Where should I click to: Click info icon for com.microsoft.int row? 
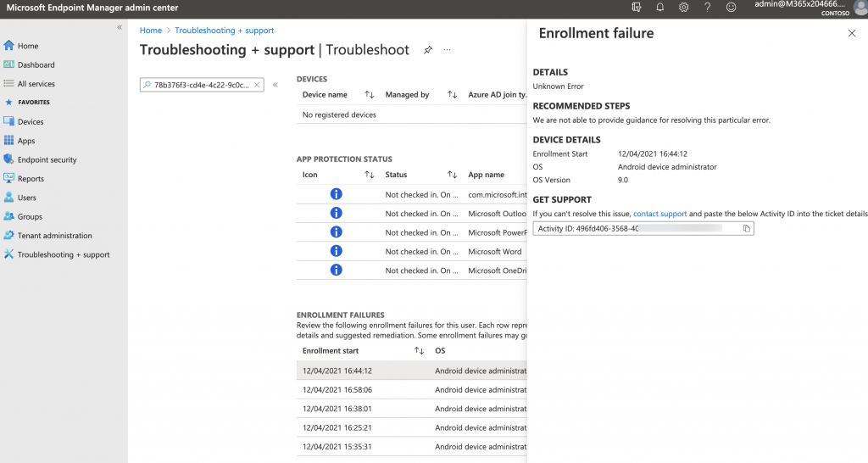336,194
